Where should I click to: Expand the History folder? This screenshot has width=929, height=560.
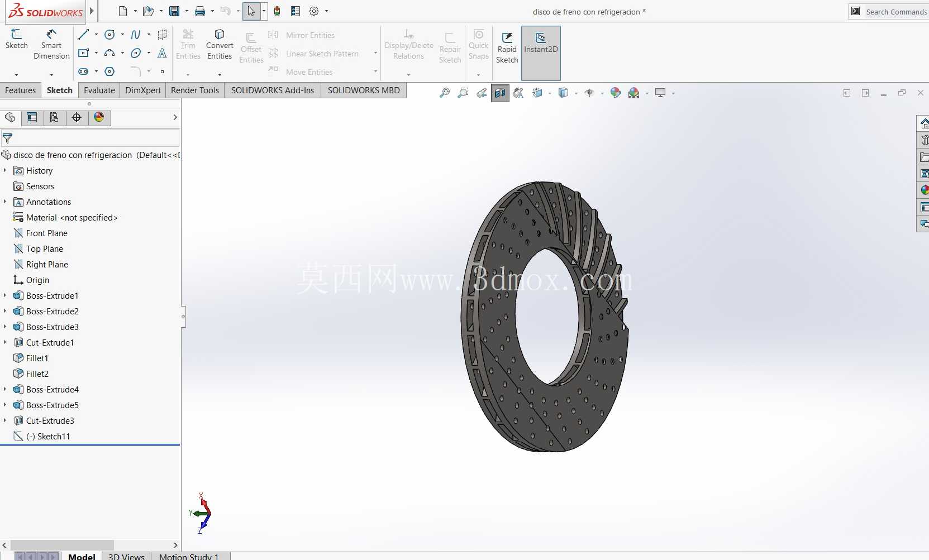(x=5, y=170)
